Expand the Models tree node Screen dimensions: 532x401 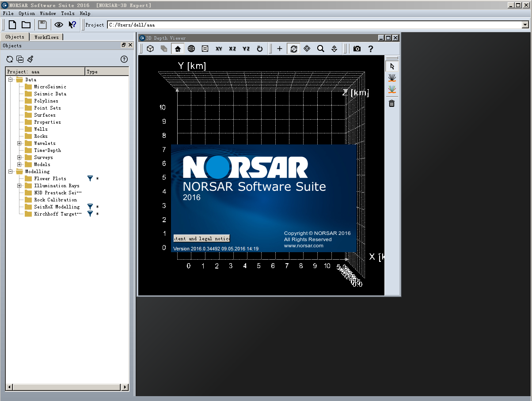click(x=19, y=164)
